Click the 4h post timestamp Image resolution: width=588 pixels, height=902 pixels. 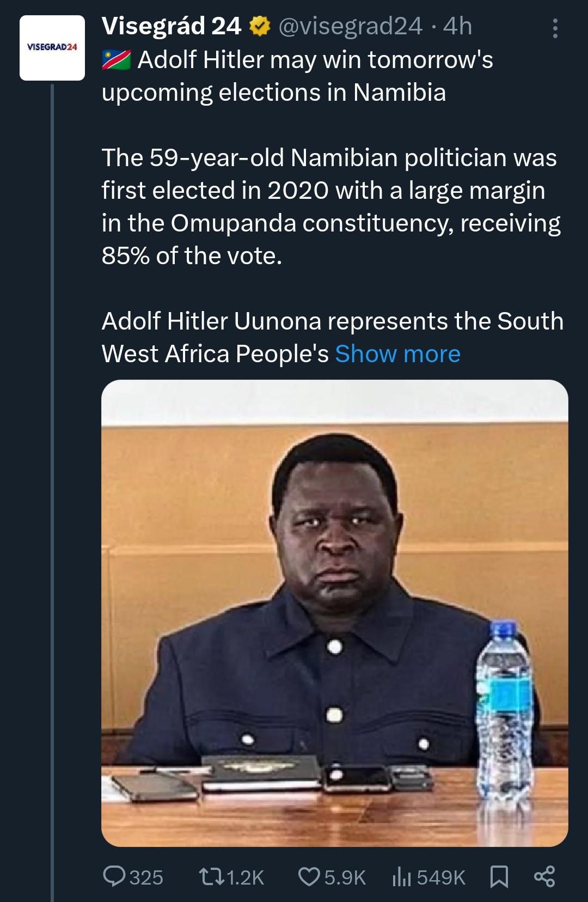coord(457,26)
